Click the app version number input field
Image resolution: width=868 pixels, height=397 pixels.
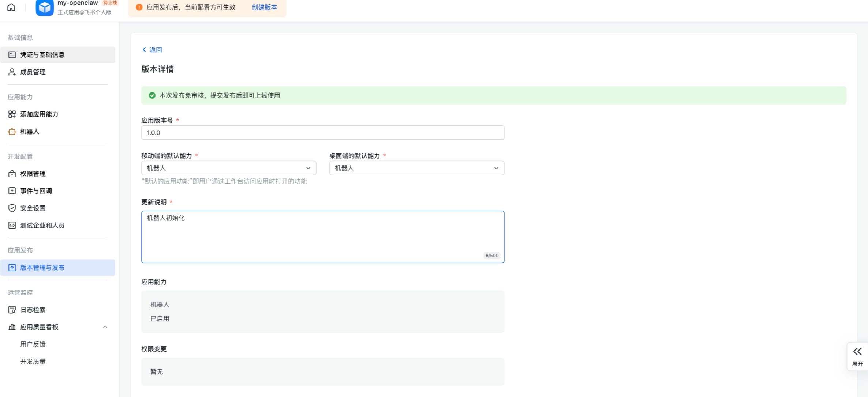pos(322,133)
